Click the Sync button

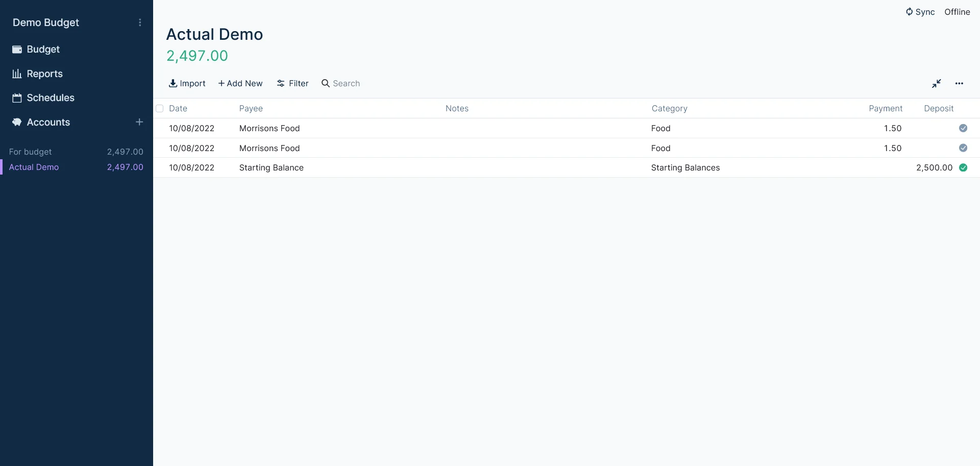920,12
